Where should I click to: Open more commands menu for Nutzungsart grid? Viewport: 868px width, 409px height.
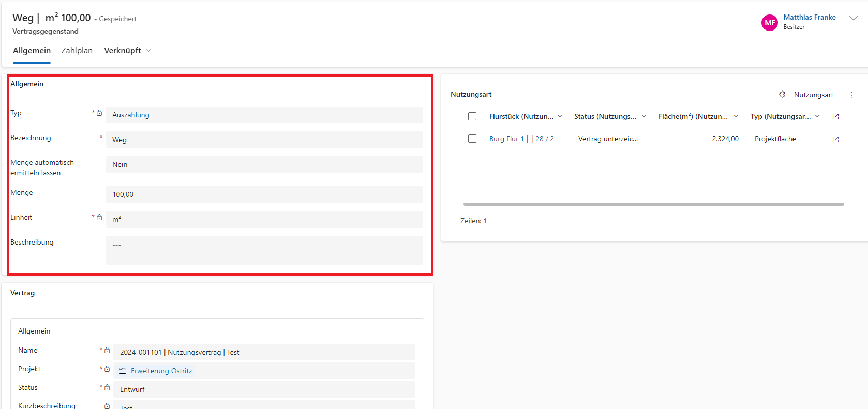coord(851,95)
